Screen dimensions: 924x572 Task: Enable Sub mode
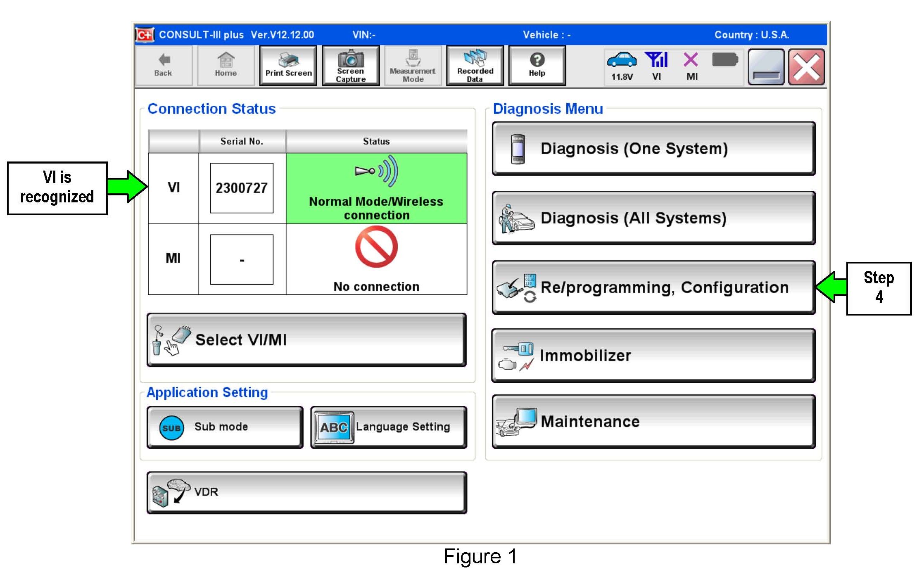[x=225, y=427]
